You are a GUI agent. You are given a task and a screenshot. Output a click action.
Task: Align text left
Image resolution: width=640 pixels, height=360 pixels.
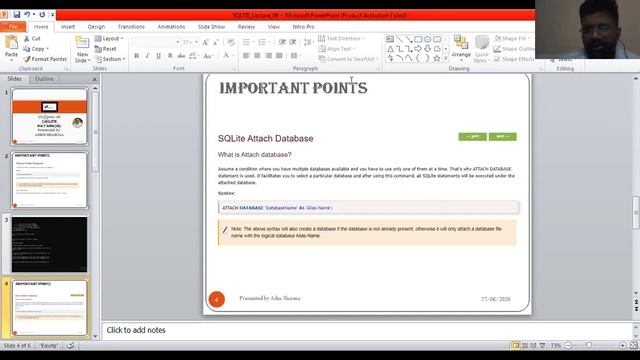(x=246, y=56)
